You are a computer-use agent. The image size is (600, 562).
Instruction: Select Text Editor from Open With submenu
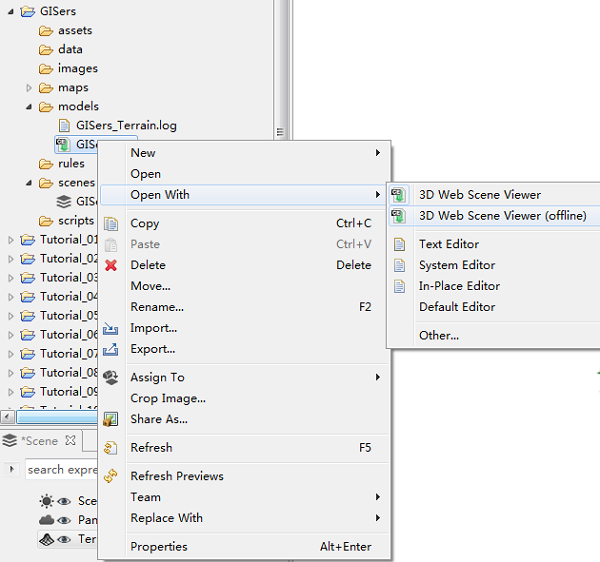click(x=494, y=244)
